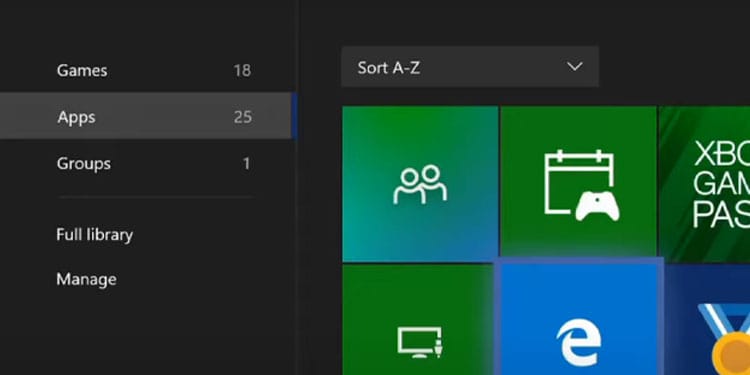Expand the Sort A-Z dropdown
This screenshot has height=375, width=750.
point(470,67)
